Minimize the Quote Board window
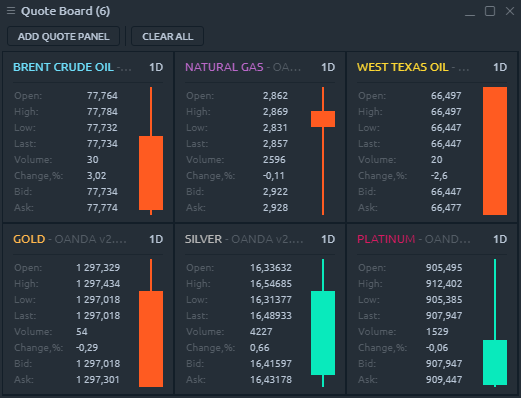Viewport: 521px width, 398px height. click(470, 11)
